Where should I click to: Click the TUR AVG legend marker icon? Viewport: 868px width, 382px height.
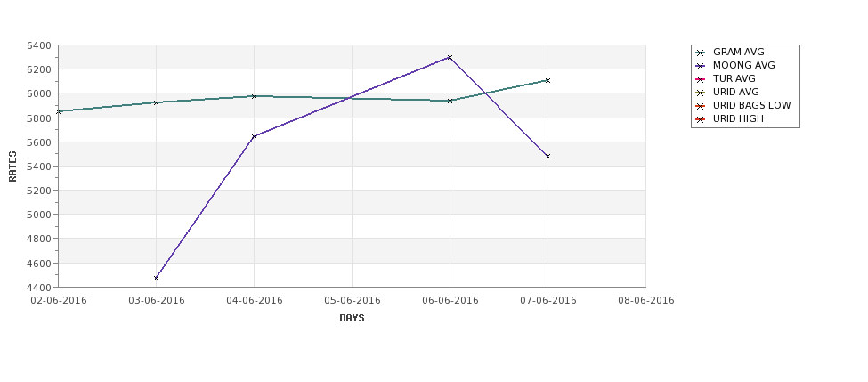[x=701, y=79]
